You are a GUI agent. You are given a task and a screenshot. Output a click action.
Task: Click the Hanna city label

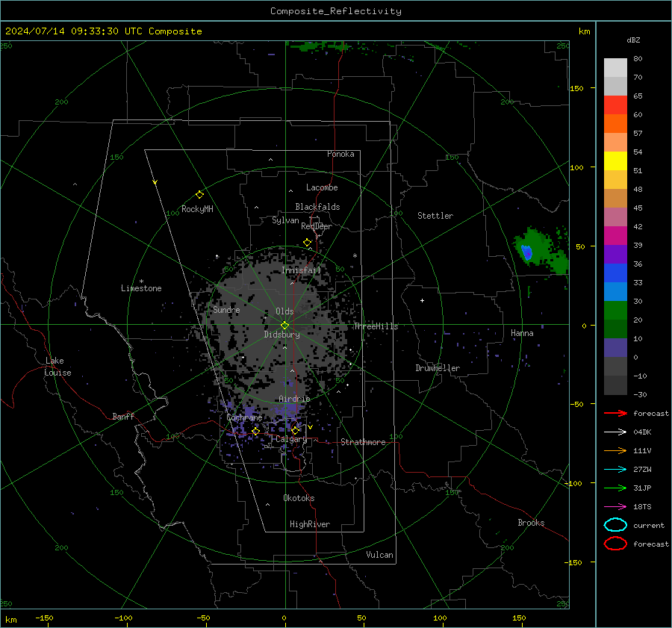click(x=522, y=333)
